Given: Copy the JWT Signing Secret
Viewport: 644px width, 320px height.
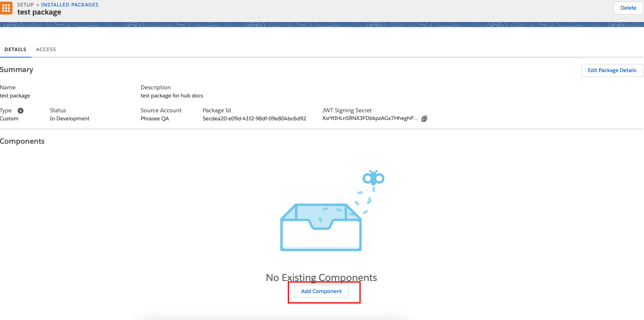Looking at the screenshot, I should [x=424, y=119].
